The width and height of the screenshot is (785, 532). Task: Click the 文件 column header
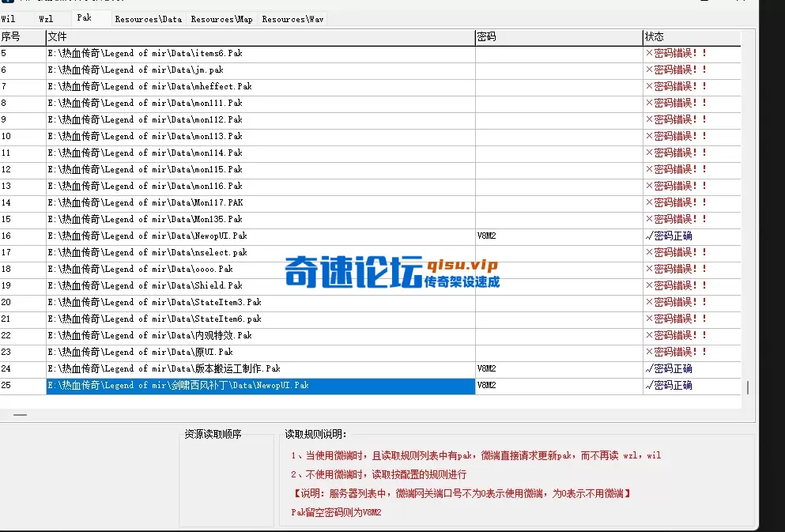point(55,36)
